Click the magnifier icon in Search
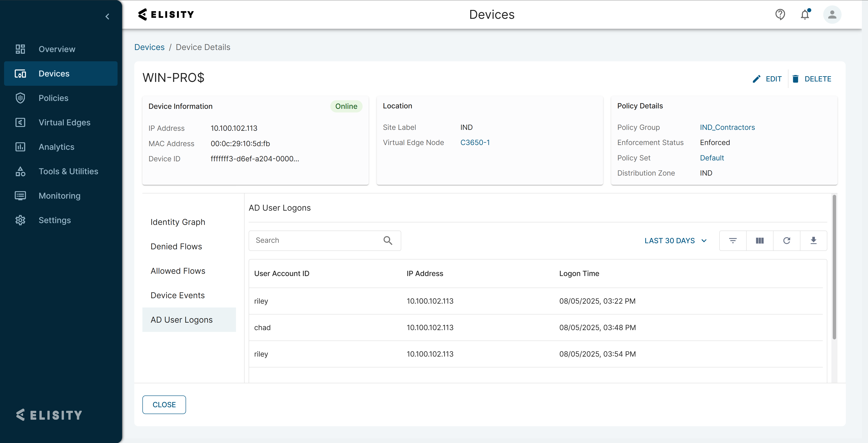The image size is (868, 443). coord(388,241)
